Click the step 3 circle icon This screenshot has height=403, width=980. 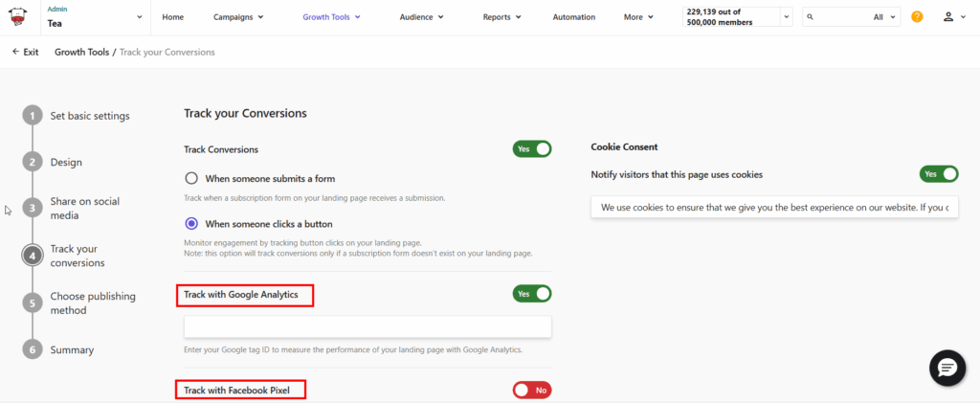coord(33,208)
